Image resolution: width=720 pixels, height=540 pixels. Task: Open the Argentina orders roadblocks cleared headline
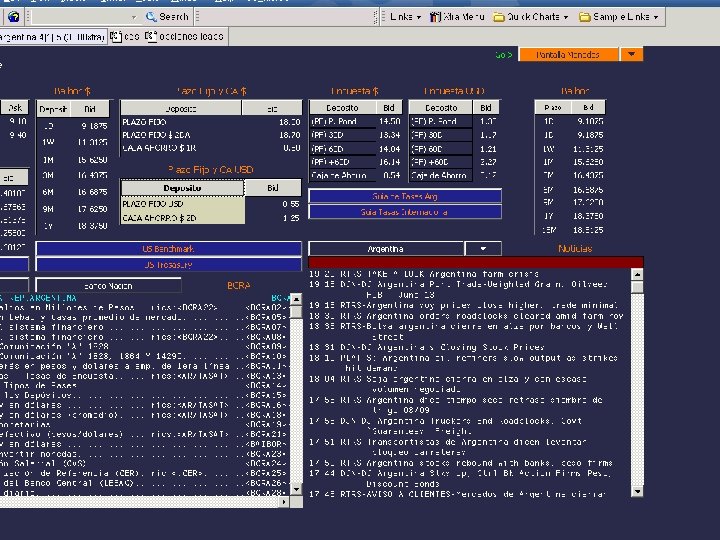[x=466, y=316]
